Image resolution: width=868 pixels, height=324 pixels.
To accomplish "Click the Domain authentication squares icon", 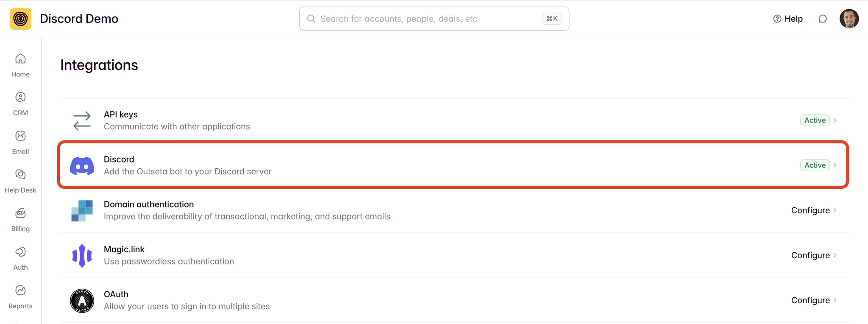I will pos(82,211).
